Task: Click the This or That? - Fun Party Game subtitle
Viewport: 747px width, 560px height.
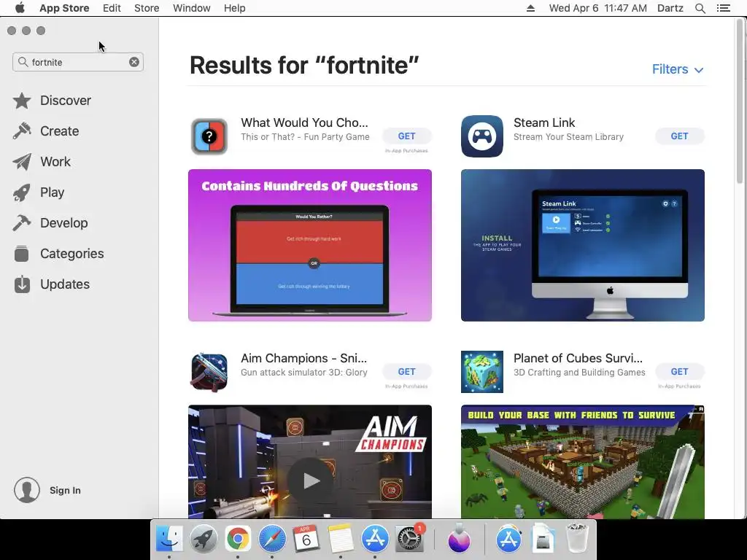Action: [305, 137]
